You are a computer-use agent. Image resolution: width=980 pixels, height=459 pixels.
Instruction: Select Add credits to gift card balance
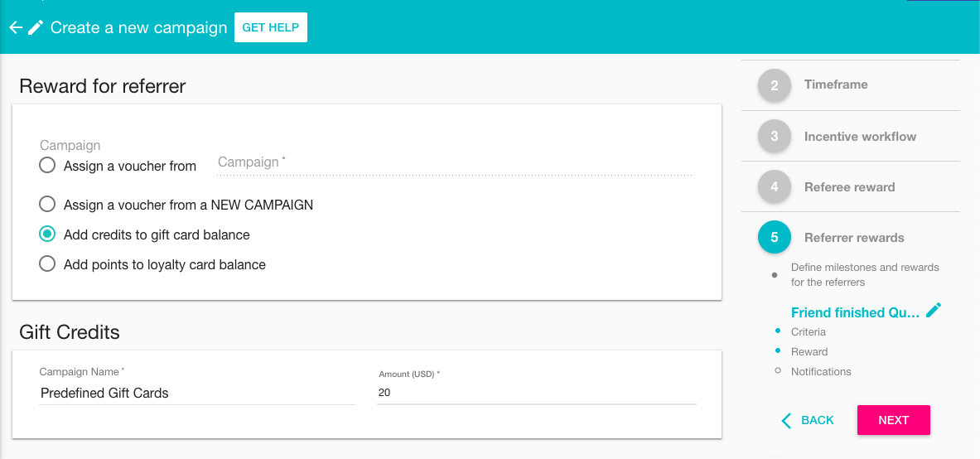pos(47,234)
